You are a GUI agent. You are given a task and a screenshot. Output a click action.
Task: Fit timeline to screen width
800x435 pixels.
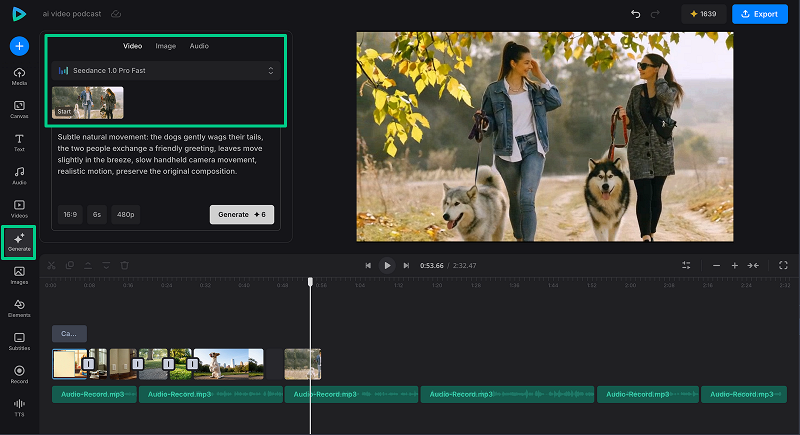tap(753, 265)
